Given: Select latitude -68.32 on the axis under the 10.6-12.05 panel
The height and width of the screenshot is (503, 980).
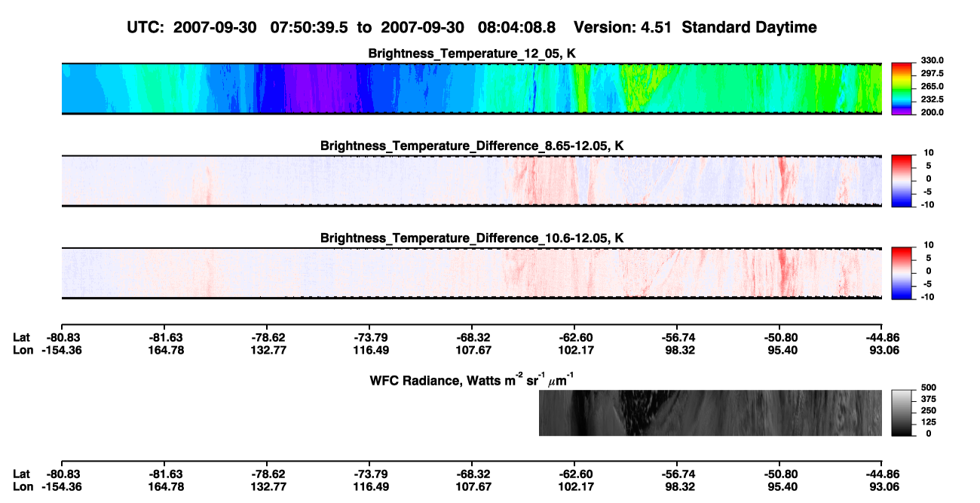Looking at the screenshot, I should pos(472,339).
